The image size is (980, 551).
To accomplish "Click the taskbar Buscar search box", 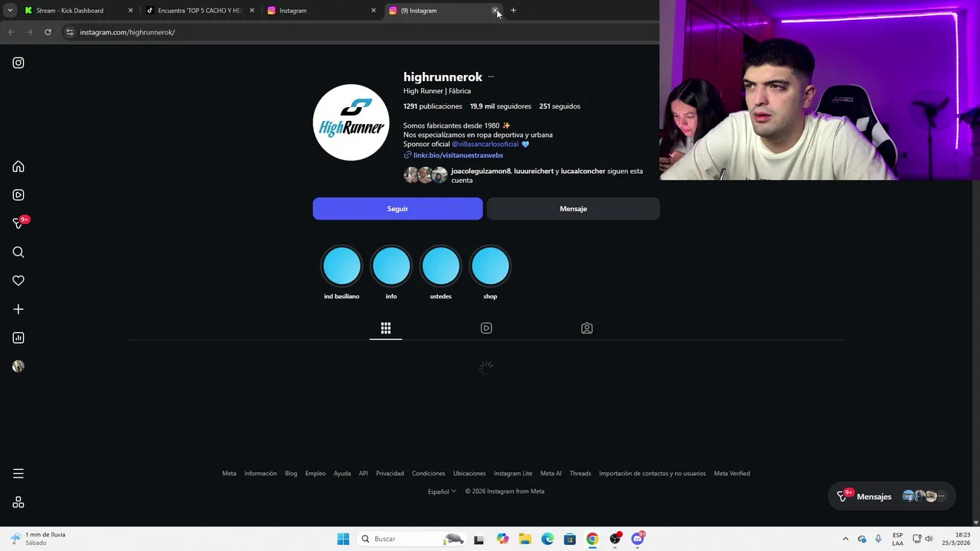I will [412, 539].
